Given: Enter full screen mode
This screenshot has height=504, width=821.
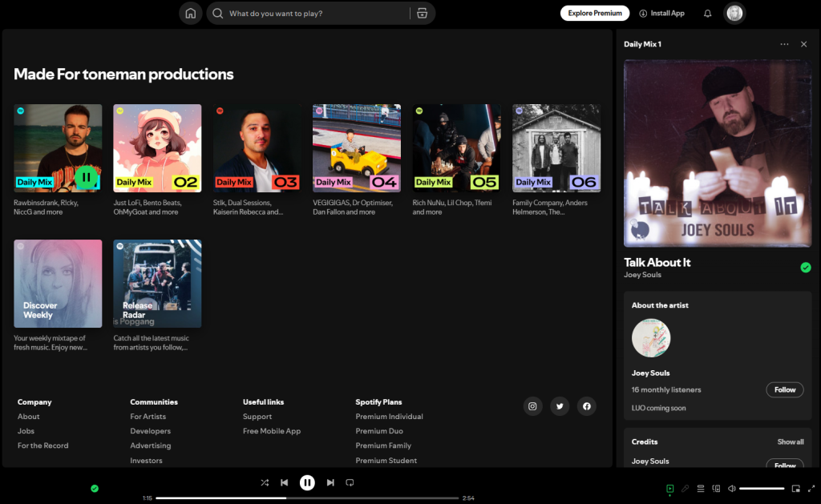Looking at the screenshot, I should [x=811, y=488].
